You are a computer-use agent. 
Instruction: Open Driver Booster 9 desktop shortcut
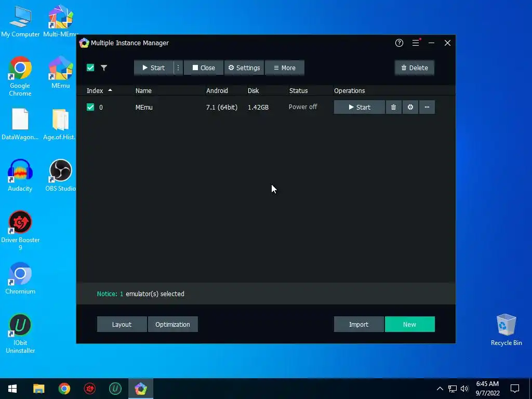[20, 230]
